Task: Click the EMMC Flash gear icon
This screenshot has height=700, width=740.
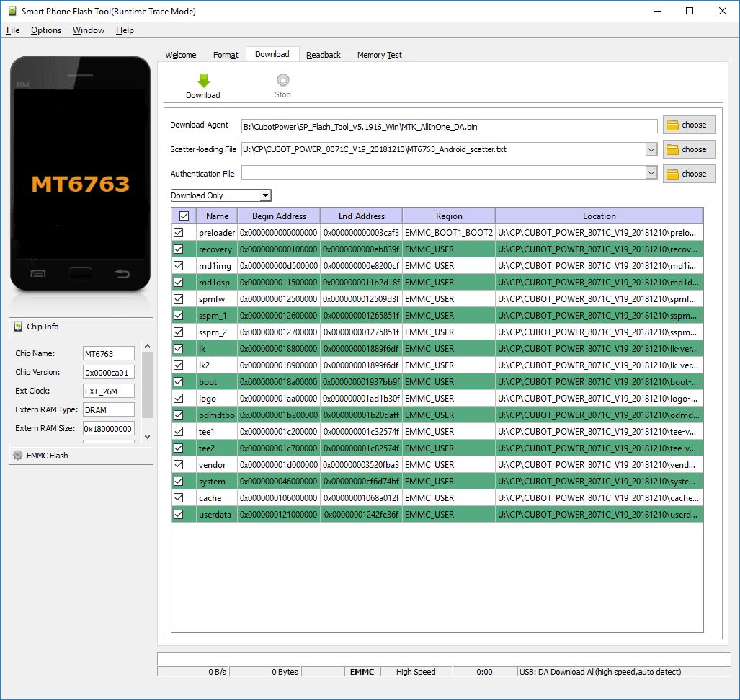Action: pos(18,456)
